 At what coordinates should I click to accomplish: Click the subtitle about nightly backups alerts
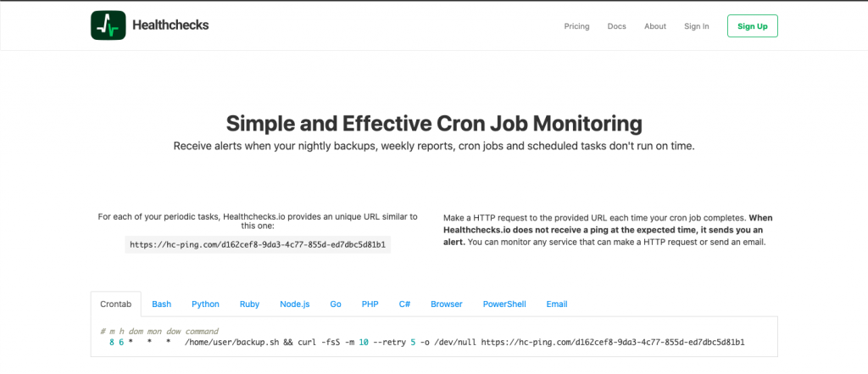point(434,147)
